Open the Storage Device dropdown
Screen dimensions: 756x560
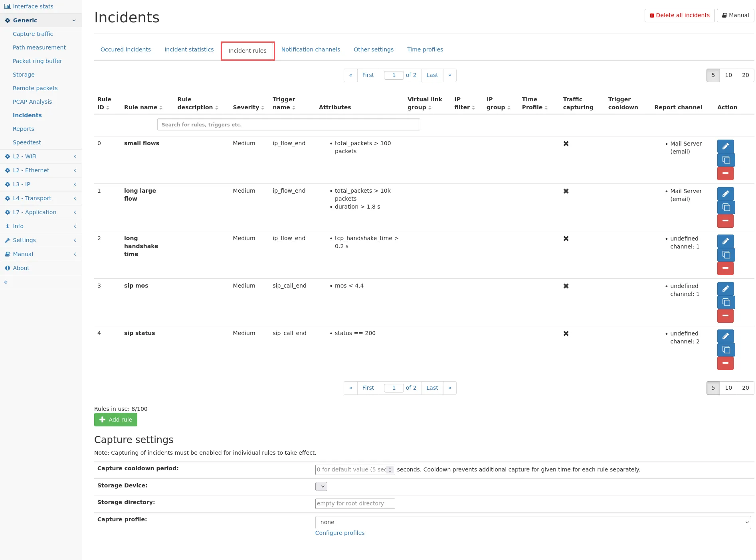pos(321,486)
